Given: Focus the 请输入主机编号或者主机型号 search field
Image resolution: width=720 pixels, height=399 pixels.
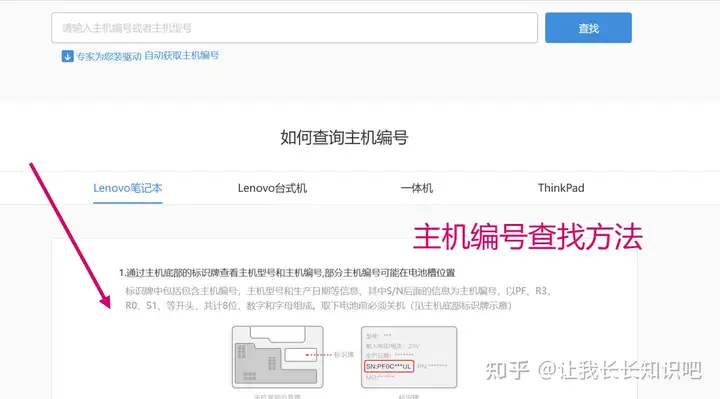Looking at the screenshot, I should coord(294,28).
